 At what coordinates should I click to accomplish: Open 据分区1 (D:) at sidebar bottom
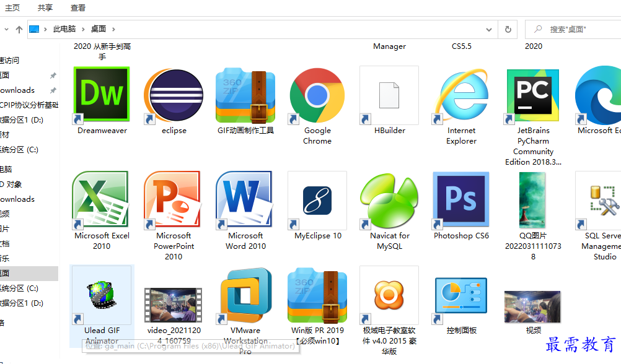[x=22, y=303]
